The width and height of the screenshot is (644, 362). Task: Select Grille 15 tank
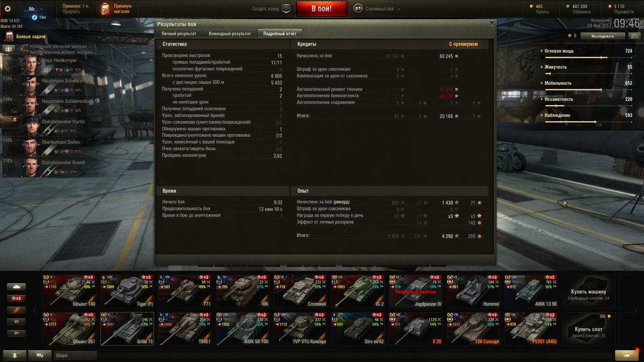coord(127,329)
